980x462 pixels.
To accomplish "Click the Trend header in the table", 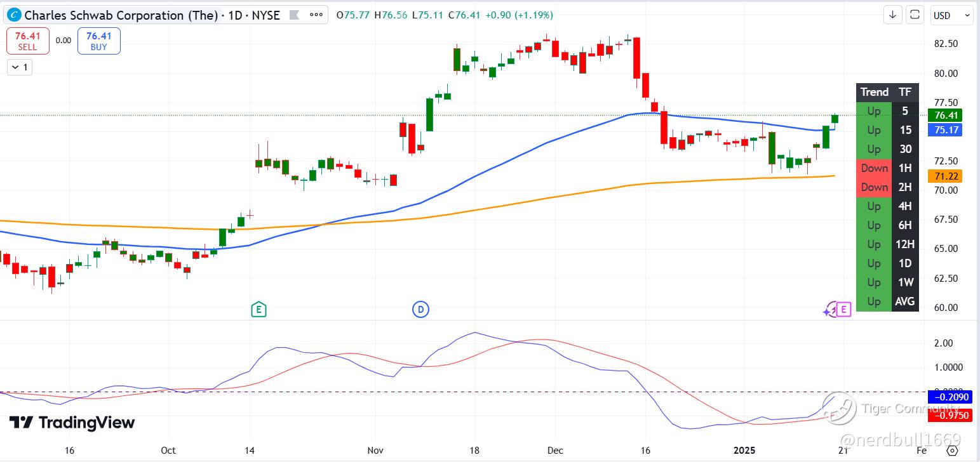I will click(x=874, y=92).
